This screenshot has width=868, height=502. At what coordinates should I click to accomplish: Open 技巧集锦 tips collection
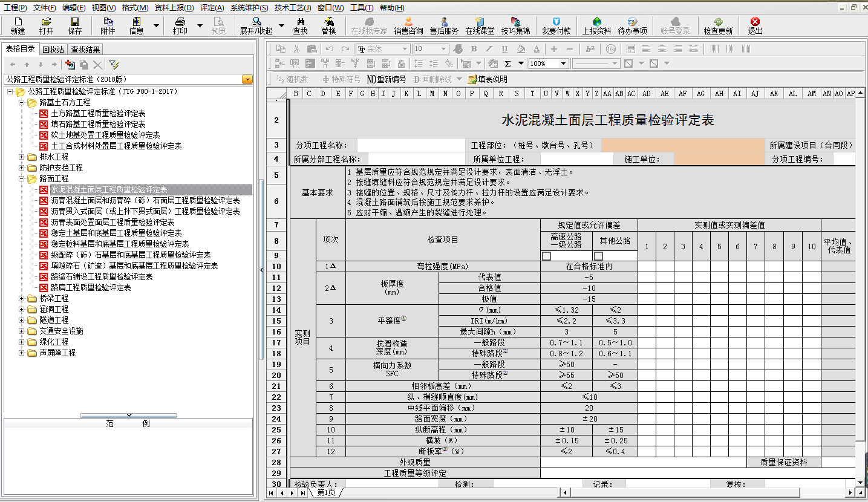(515, 26)
